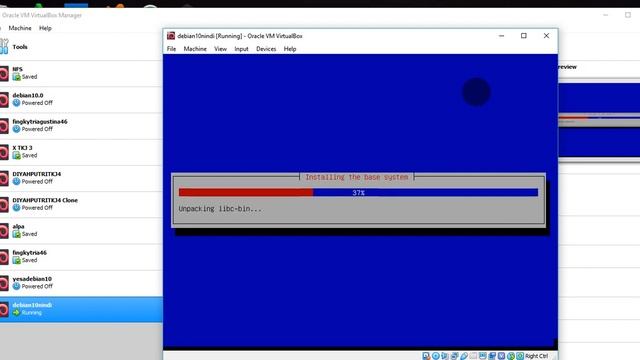Image resolution: width=640 pixels, height=360 pixels.
Task: Click the network adapter icon in VM status bar
Action: (454, 356)
